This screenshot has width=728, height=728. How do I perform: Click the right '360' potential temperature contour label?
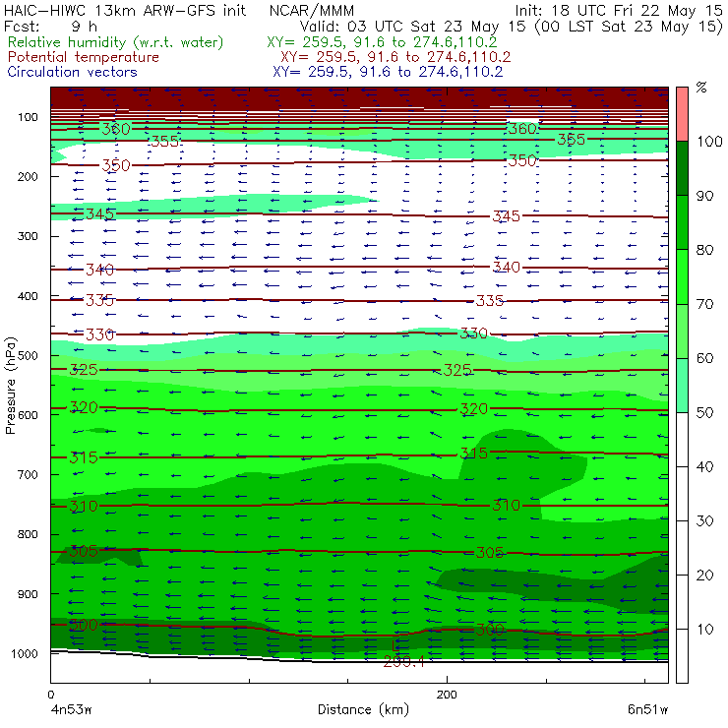pyautogui.click(x=522, y=128)
